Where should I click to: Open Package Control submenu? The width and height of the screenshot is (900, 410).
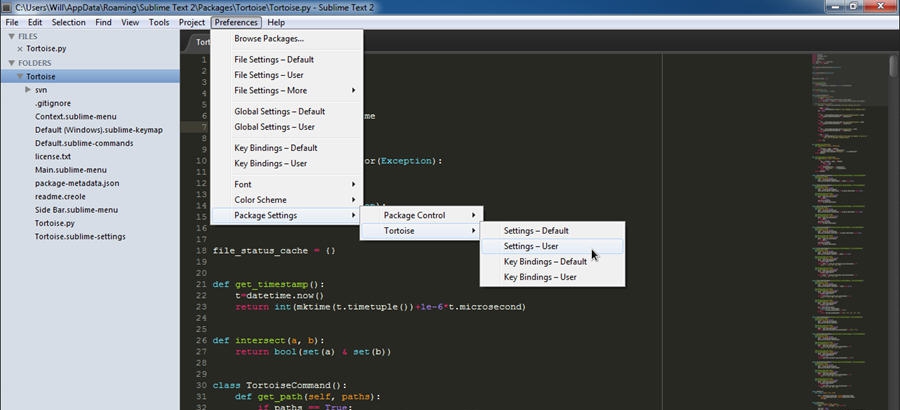[428, 215]
